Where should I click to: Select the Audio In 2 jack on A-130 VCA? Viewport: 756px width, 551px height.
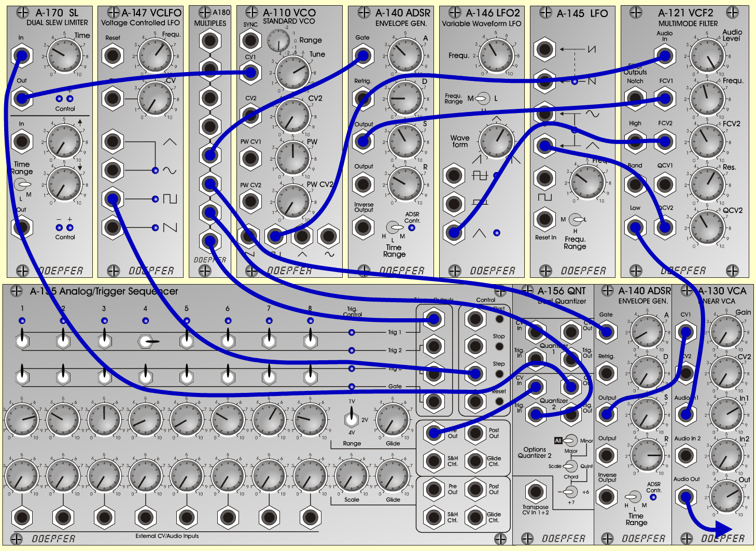click(x=685, y=456)
